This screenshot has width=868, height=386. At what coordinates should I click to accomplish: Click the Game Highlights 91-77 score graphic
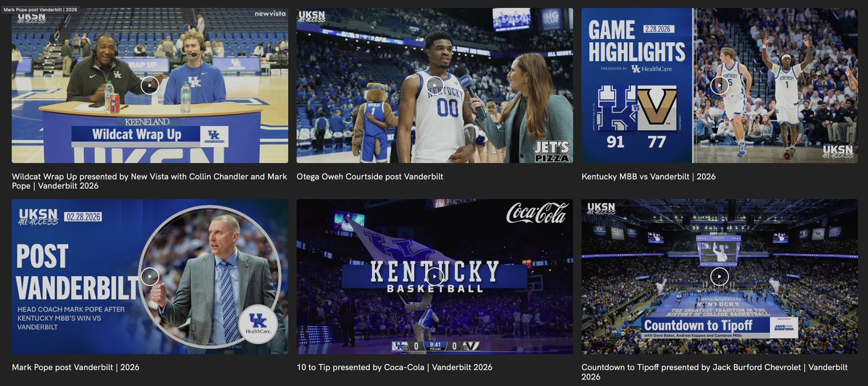[x=637, y=117]
